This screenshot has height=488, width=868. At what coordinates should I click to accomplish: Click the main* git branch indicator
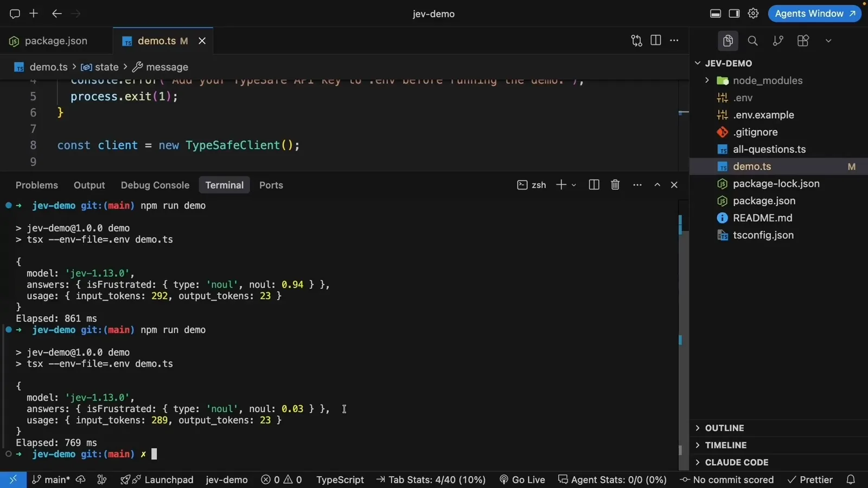pyautogui.click(x=50, y=479)
